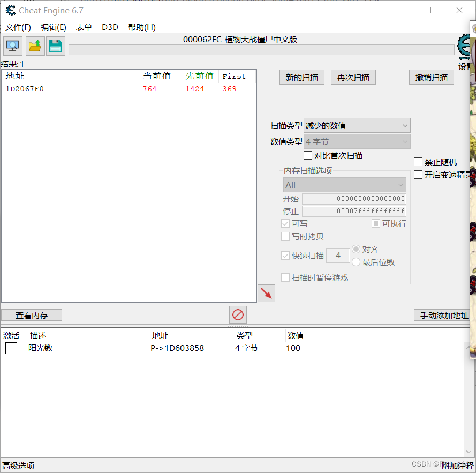Open the 表单 menu
Viewport: 476px width, 473px height.
84,27
